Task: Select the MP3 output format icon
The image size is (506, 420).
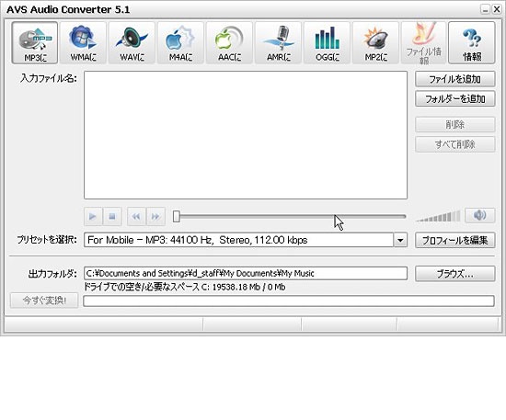Action: (x=35, y=42)
